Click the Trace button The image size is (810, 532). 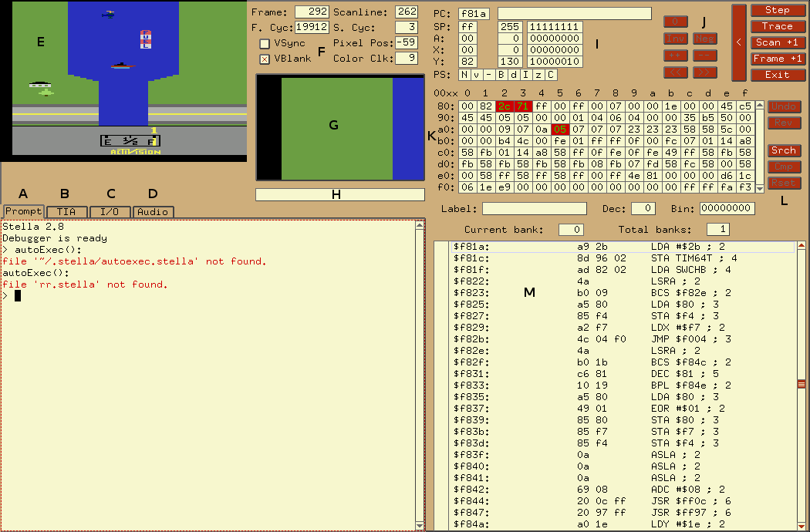pyautogui.click(x=777, y=26)
